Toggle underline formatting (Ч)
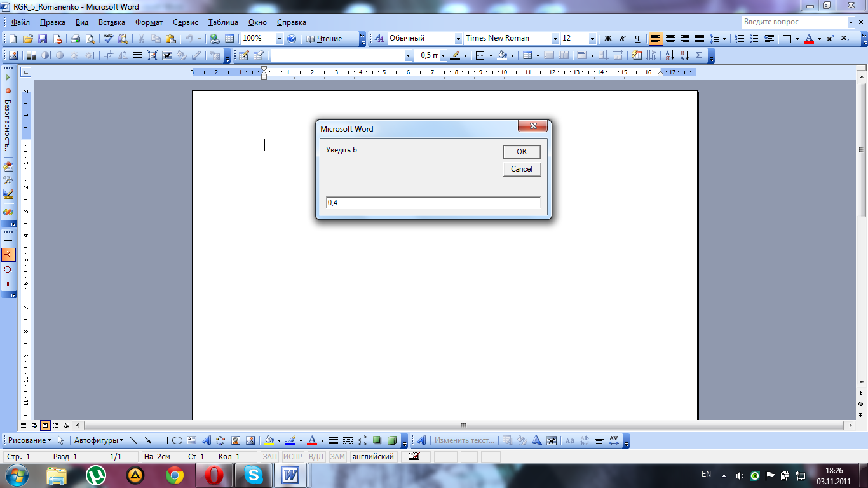 pos(637,39)
